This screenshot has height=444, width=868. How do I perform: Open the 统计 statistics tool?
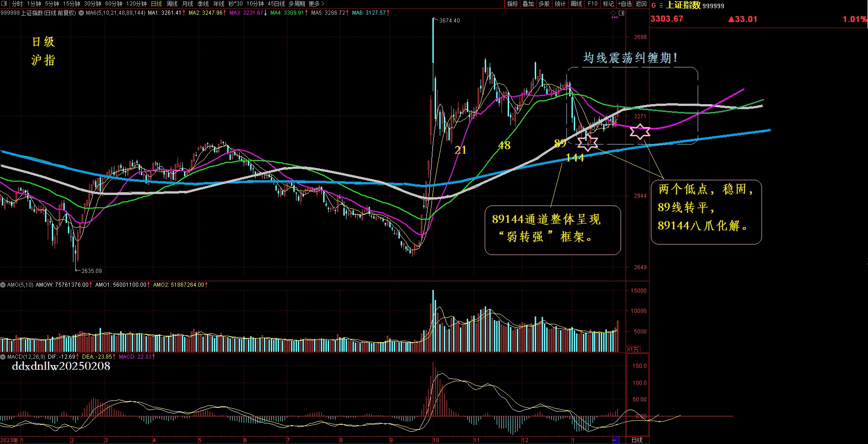click(x=560, y=4)
